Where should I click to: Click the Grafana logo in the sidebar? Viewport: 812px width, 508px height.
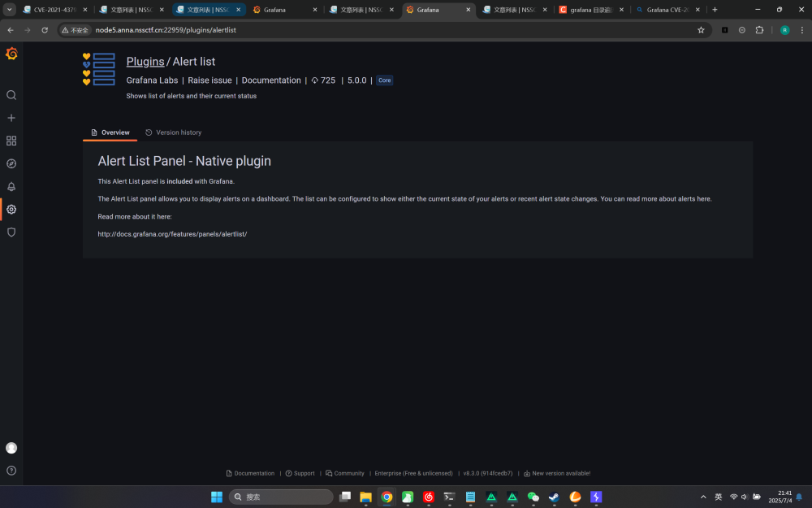[11, 54]
